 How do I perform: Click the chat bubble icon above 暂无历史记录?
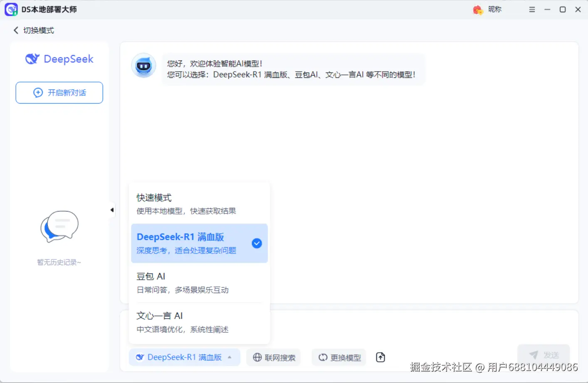point(59,227)
